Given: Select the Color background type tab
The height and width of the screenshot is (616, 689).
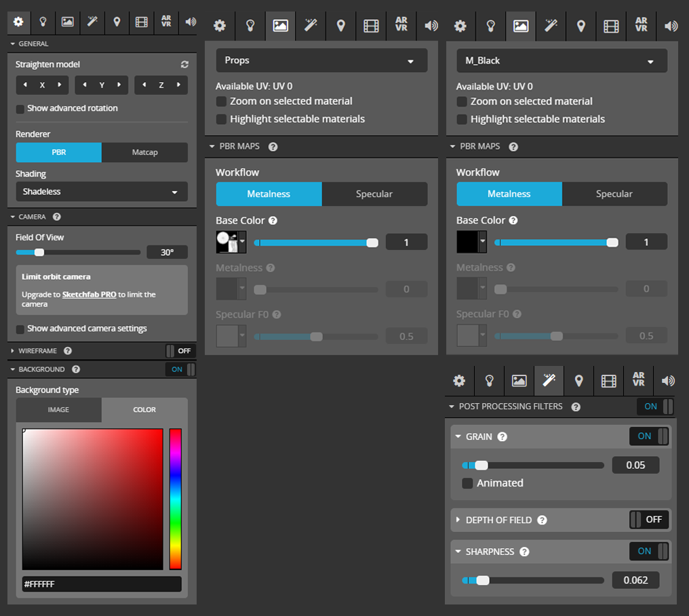Looking at the screenshot, I should (144, 410).
